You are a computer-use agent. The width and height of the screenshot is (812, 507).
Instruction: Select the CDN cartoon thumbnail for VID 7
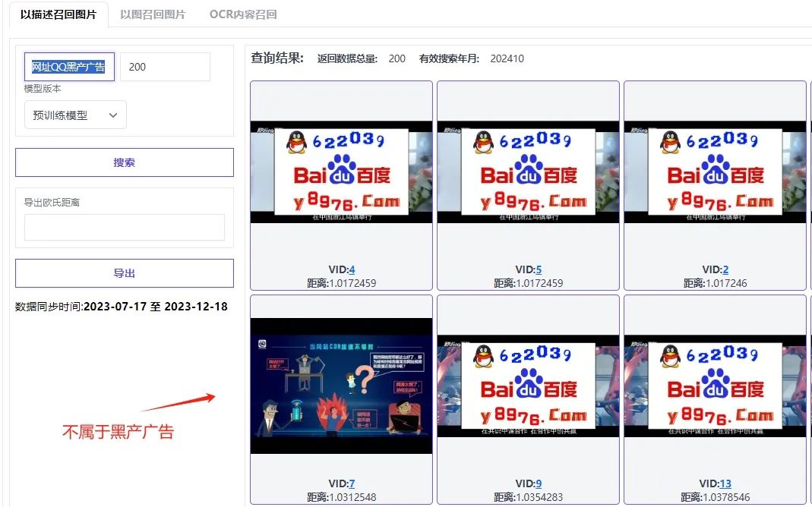tap(341, 386)
